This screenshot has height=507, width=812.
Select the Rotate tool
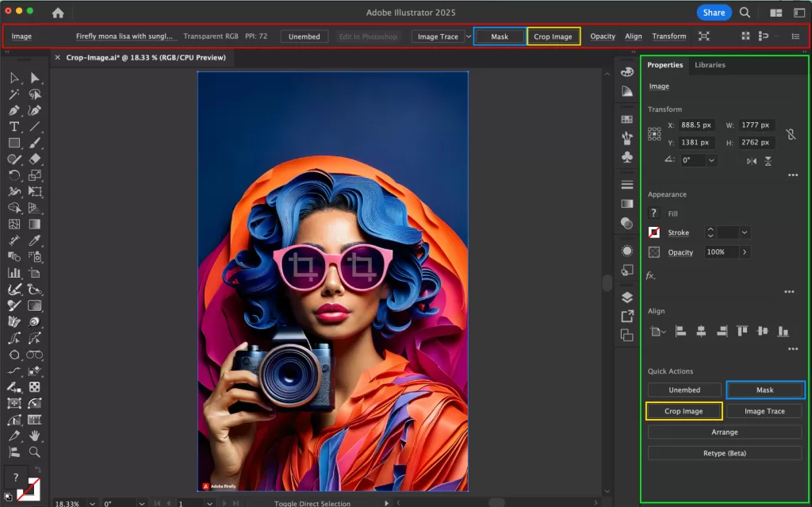click(14, 175)
